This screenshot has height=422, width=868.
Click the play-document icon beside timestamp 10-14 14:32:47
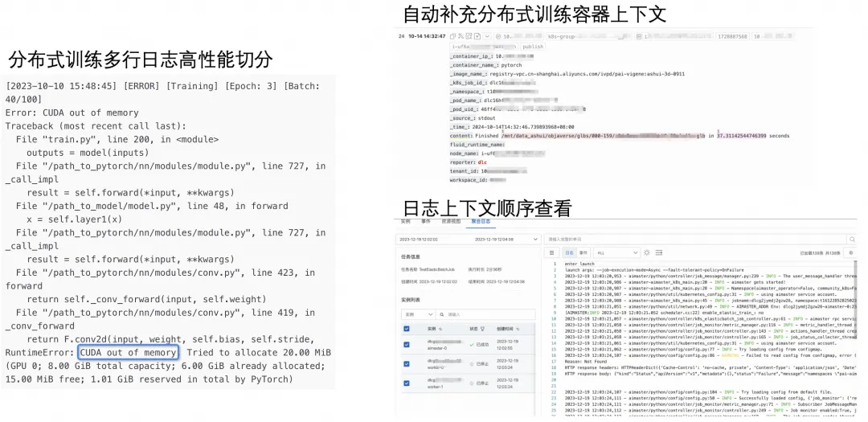[477, 36]
